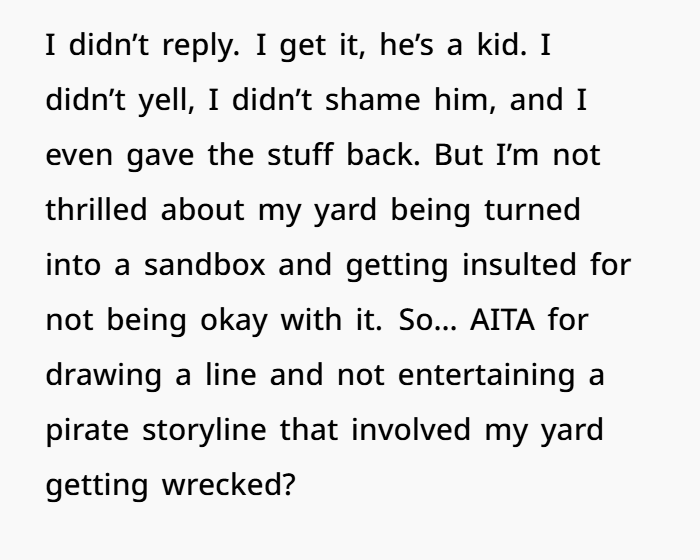Click the final word "wrecked?"

229,485
